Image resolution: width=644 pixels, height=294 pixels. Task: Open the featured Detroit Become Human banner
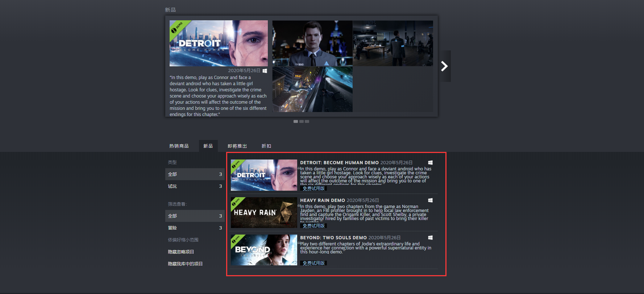click(x=219, y=43)
